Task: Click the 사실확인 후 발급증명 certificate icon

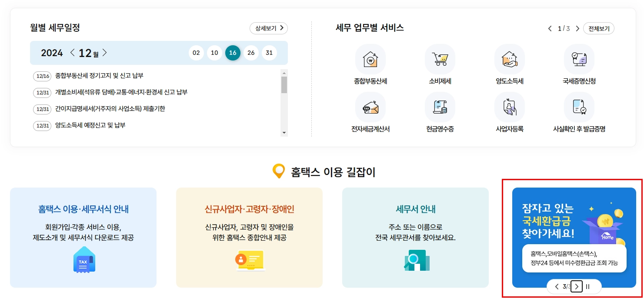Action: (580, 107)
